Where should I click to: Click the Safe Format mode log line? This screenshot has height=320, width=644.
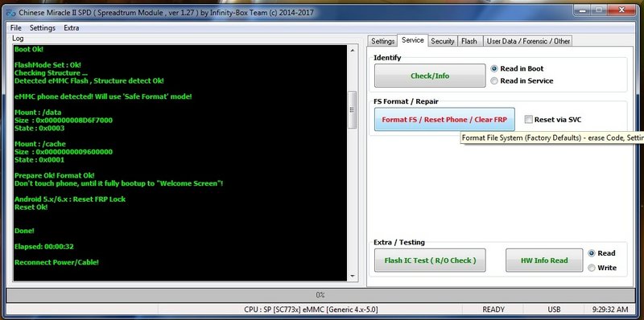click(103, 96)
